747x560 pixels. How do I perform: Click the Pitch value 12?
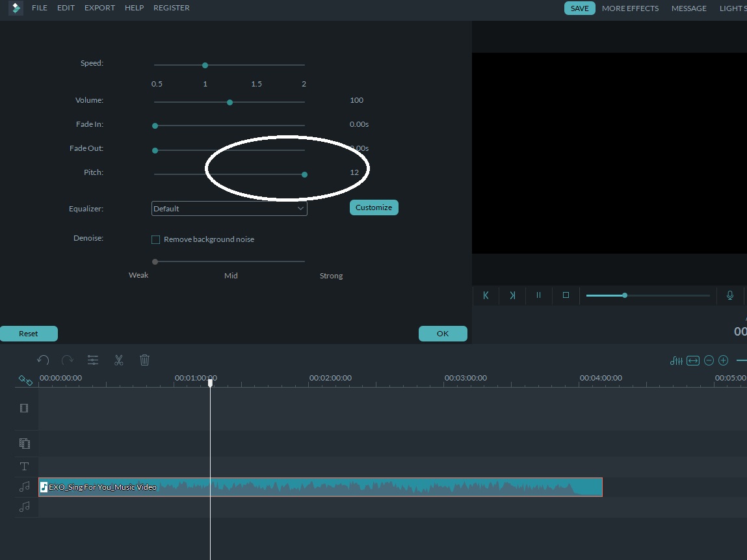coord(354,172)
